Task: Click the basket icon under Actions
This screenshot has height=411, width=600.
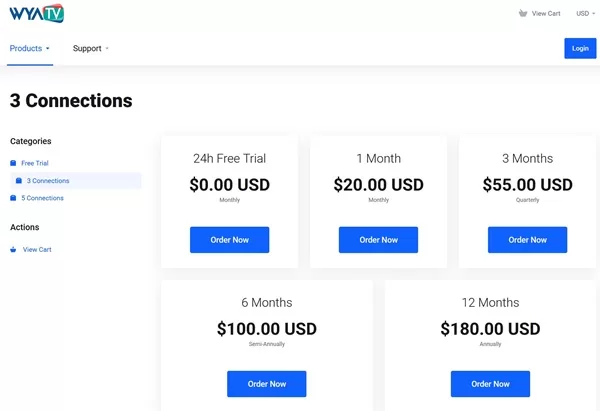Action: (13, 250)
